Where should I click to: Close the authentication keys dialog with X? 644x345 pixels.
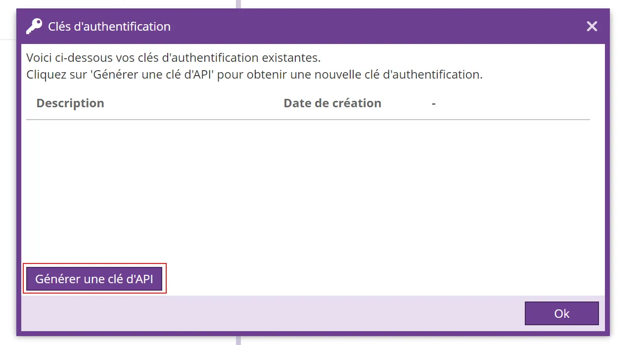coord(592,26)
